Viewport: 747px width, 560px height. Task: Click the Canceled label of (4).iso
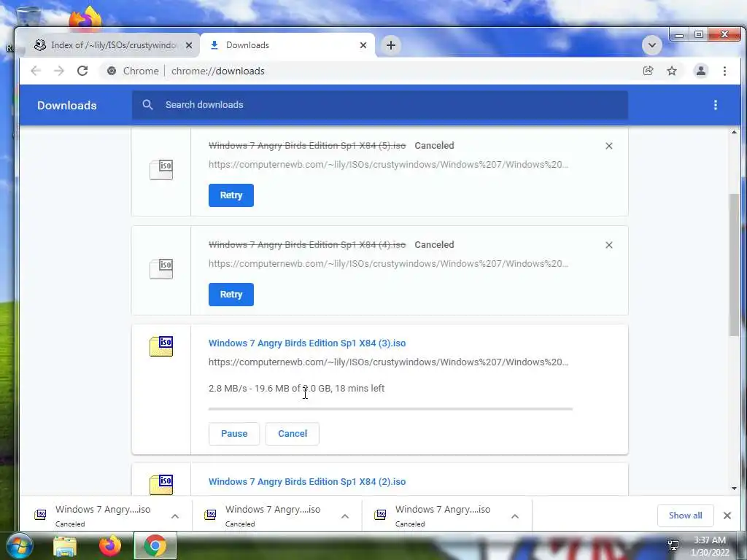[x=434, y=244]
